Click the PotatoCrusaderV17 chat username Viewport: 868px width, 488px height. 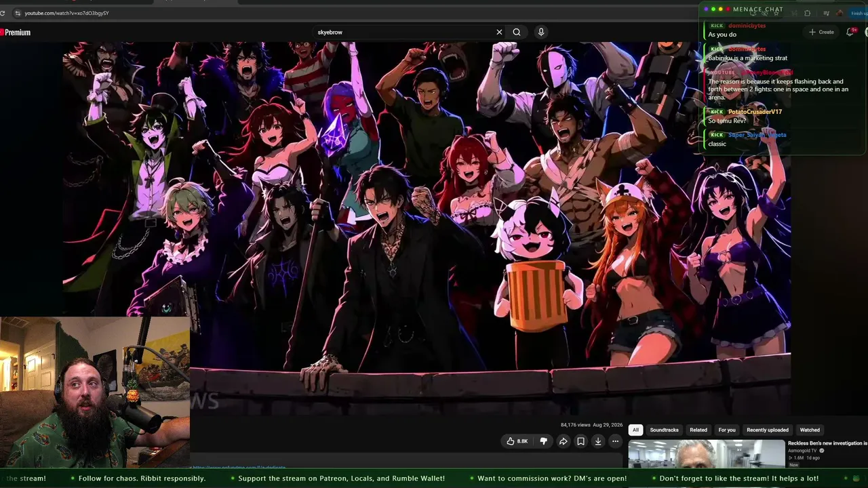(x=755, y=112)
